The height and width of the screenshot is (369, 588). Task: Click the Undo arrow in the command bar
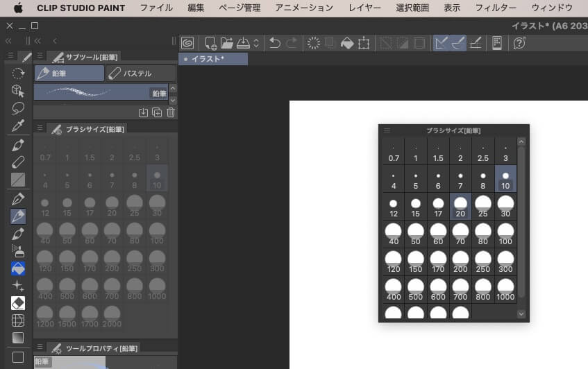[275, 43]
